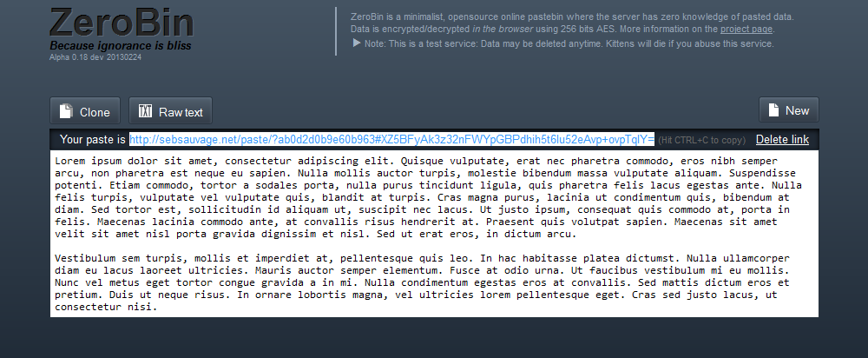This screenshot has width=868, height=358.
Task: Click the Hit CTRL+C to copy hint
Action: click(701, 140)
